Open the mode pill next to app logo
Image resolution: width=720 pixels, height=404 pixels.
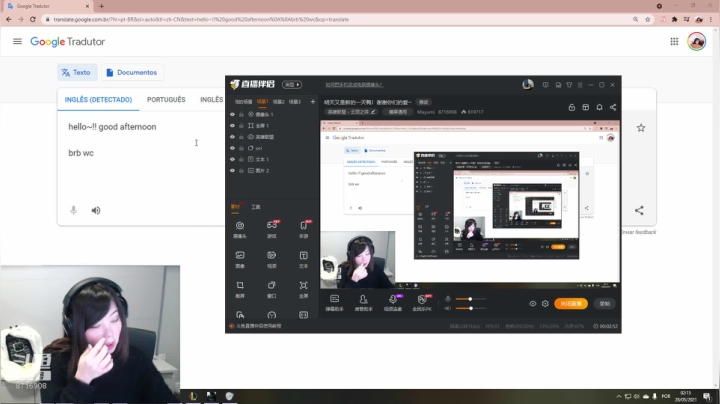[x=292, y=84]
